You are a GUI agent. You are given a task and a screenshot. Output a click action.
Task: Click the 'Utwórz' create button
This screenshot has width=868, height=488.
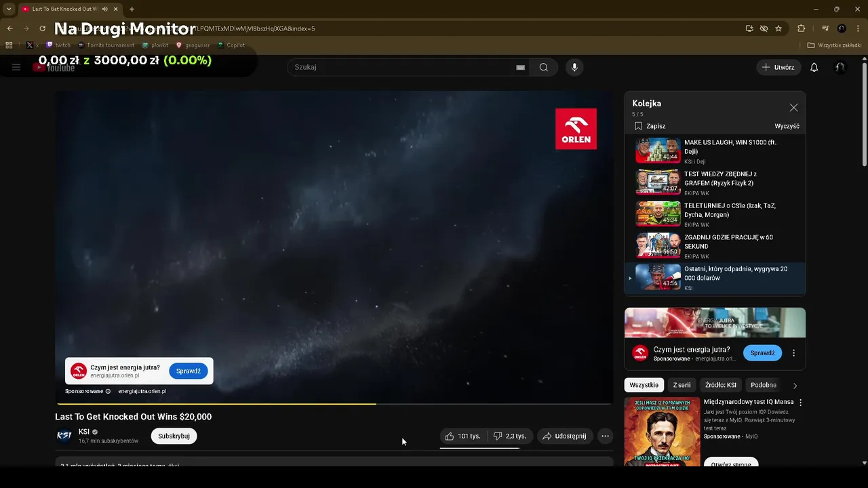pos(778,67)
